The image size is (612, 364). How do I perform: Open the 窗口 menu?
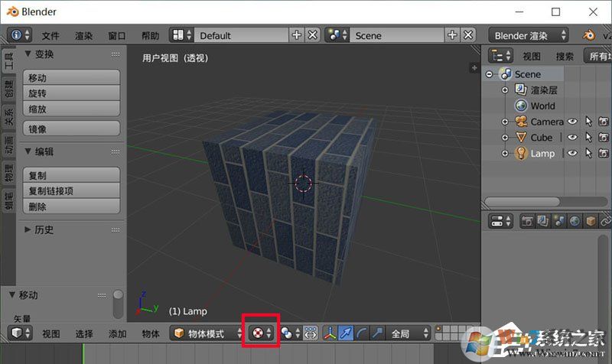117,36
